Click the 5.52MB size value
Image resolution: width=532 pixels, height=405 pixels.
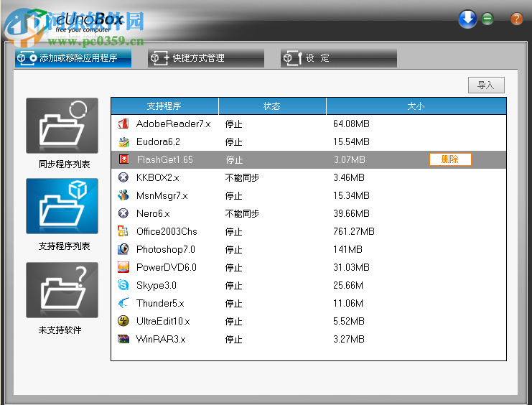click(349, 321)
